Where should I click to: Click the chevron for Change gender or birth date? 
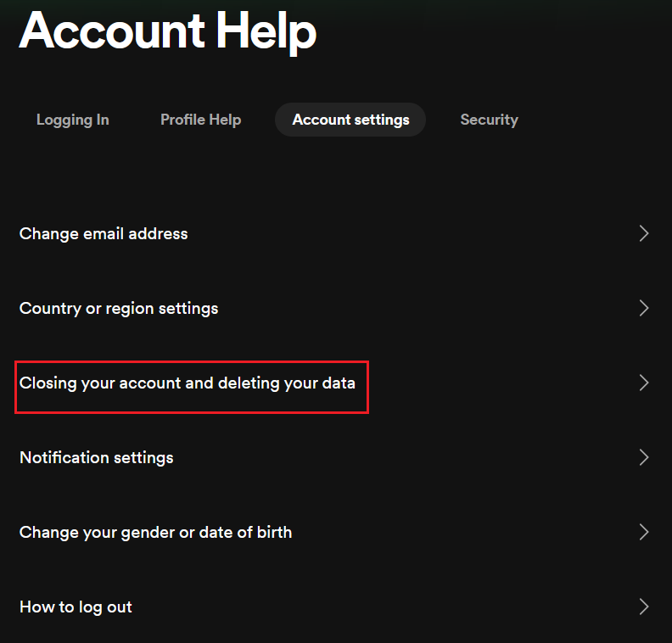[643, 532]
